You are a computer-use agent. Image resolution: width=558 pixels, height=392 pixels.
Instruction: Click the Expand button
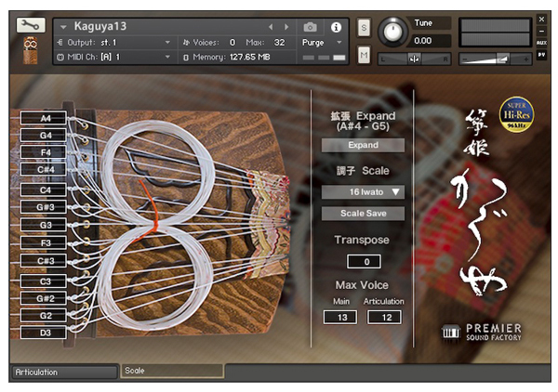[363, 145]
